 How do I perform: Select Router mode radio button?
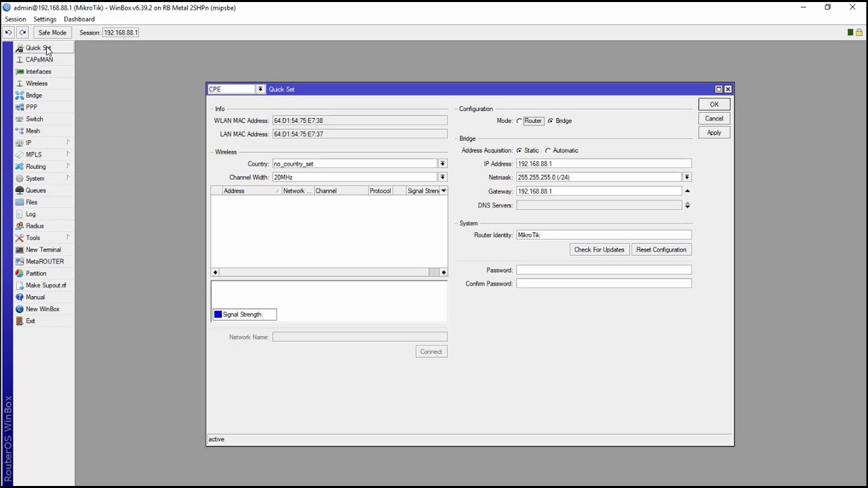click(519, 121)
